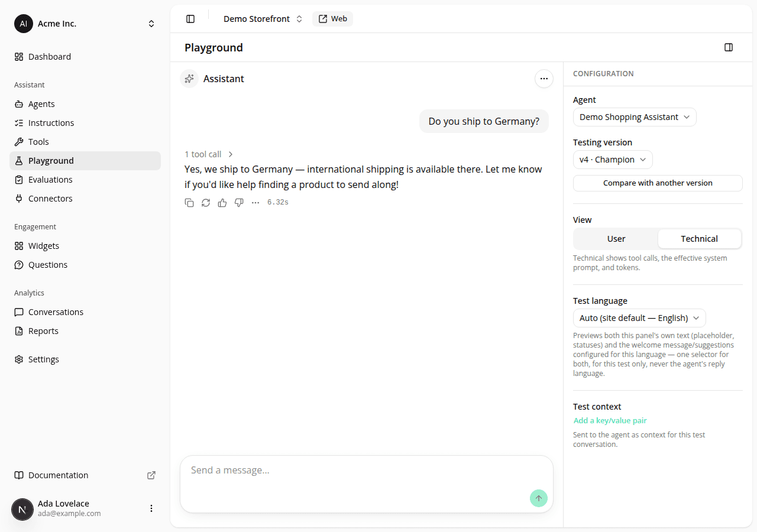This screenshot has width=757, height=532.
Task: Open the Demo Shopping Assistant agent dropdown
Action: [x=635, y=117]
